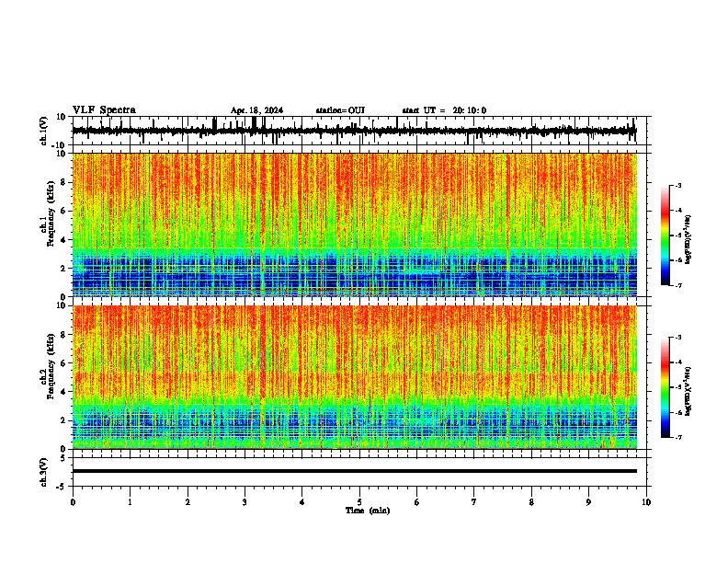Click the ch.1 voltage waveform trace
728x563 pixels.
click(354, 131)
